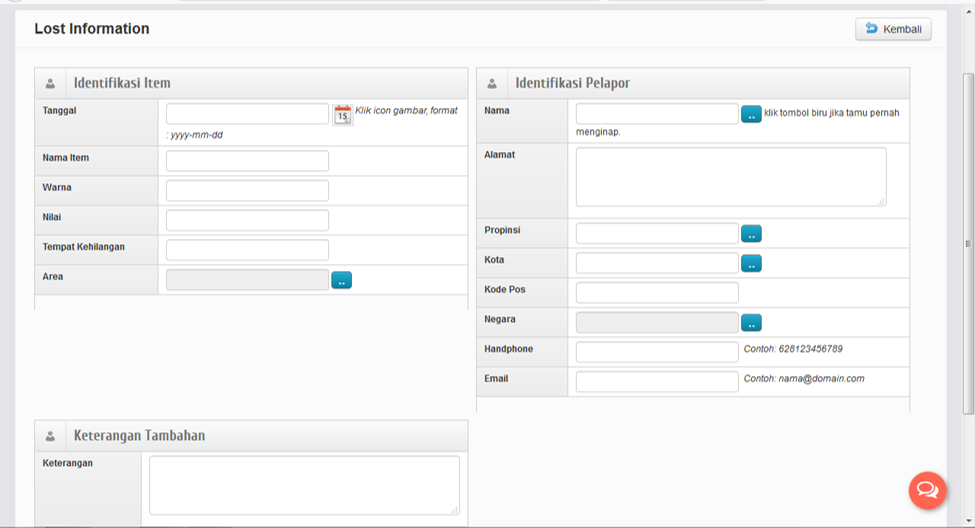975x528 pixels.
Task: Open the Tanggal calendar date picker icon
Action: [342, 115]
